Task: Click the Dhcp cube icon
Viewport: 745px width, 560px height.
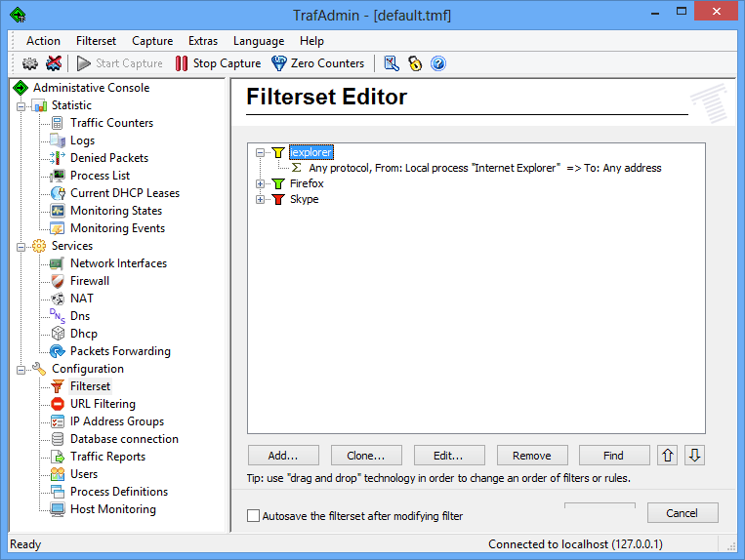Action: (58, 334)
